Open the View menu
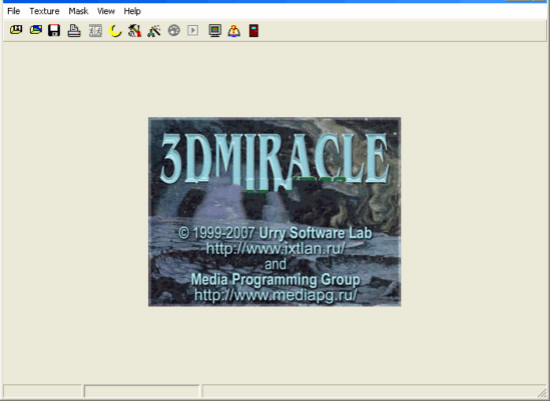The width and height of the screenshot is (550, 401). click(106, 11)
